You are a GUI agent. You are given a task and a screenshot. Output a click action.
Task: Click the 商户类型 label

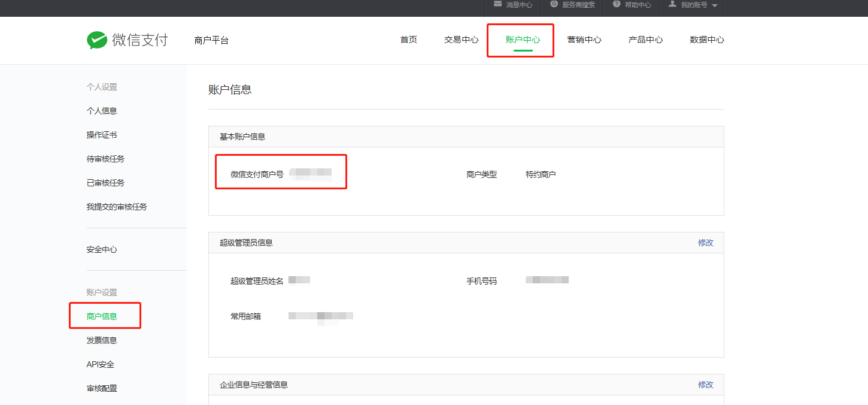(481, 174)
